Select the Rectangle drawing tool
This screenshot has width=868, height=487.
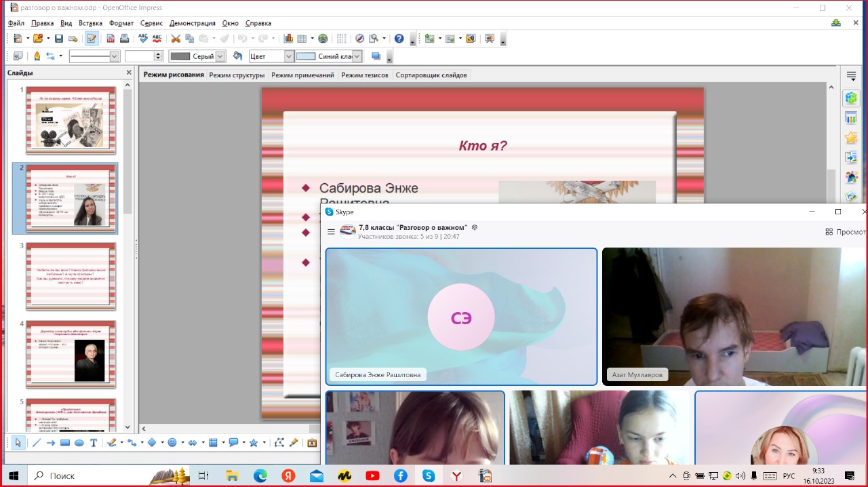tap(65, 443)
